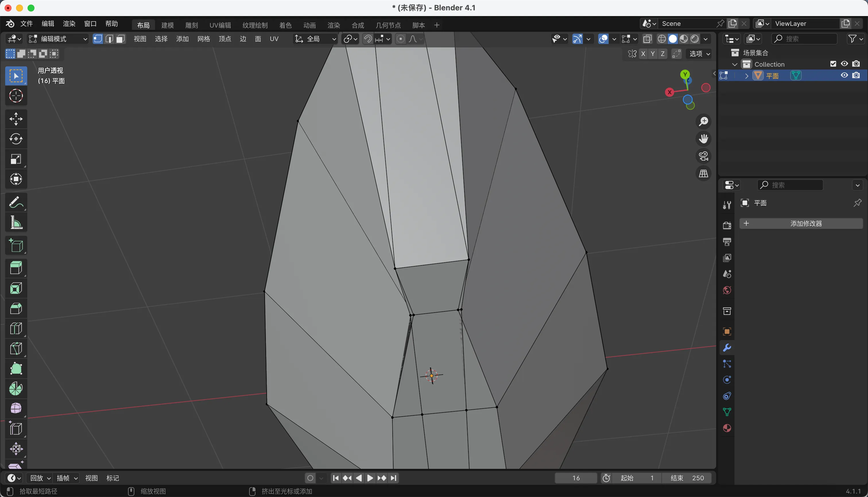
Task: Open the Material properties tab
Action: click(x=727, y=428)
